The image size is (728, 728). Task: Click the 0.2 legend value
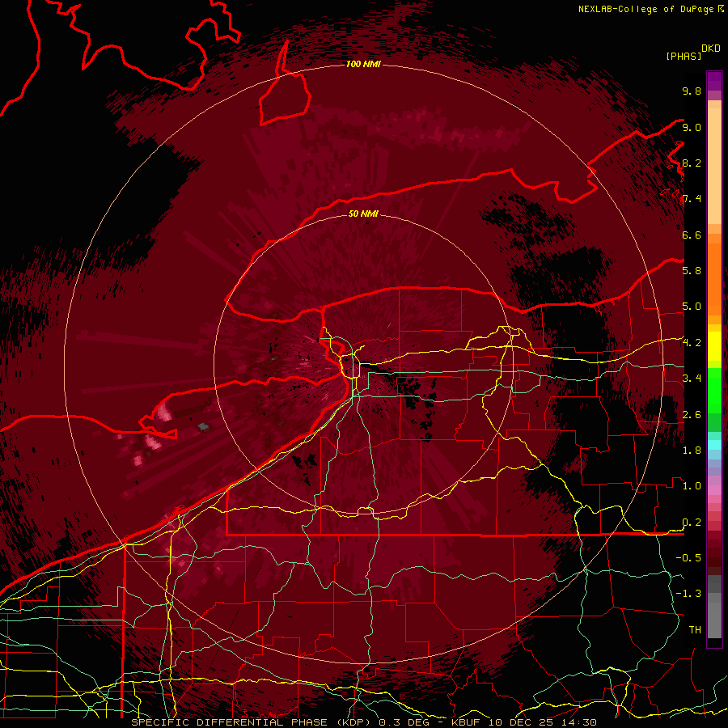(692, 523)
